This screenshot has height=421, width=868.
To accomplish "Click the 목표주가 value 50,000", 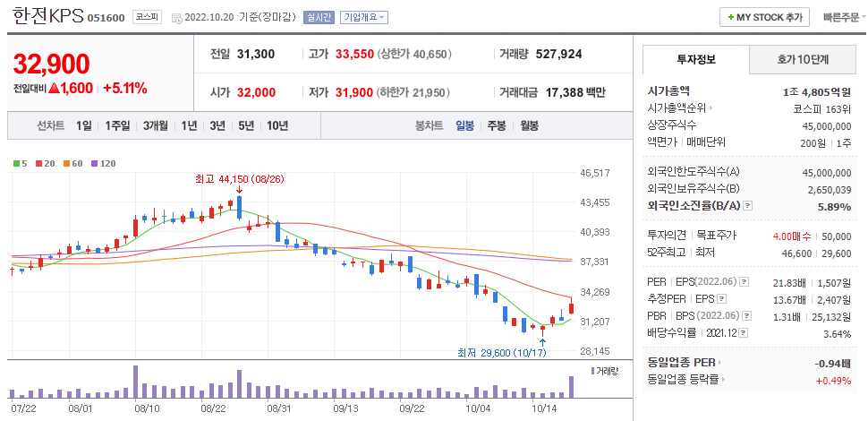I will (x=837, y=236).
